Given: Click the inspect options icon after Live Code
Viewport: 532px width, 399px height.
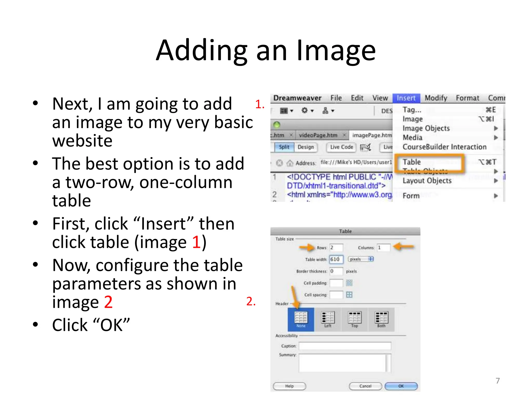Looking at the screenshot, I should pos(365,147).
